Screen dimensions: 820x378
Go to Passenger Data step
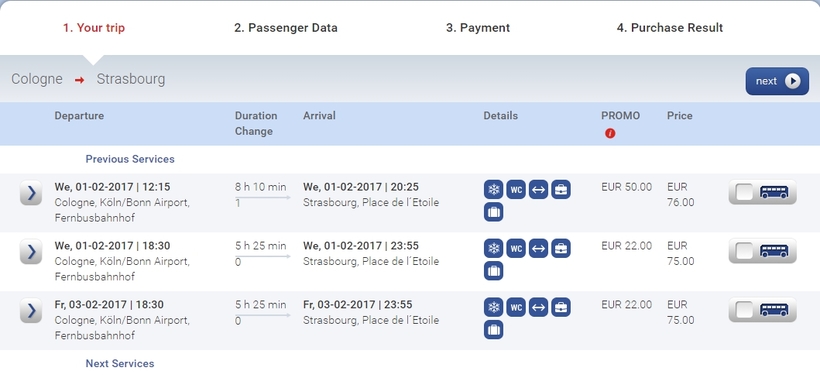[x=286, y=28]
